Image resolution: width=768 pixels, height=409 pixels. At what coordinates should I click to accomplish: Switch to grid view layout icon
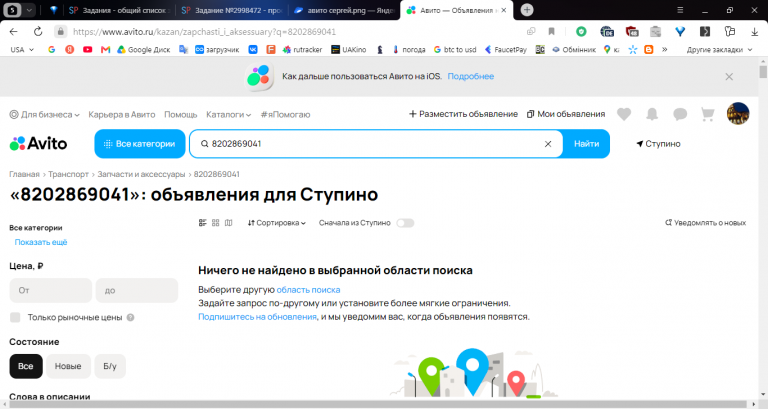(x=216, y=223)
